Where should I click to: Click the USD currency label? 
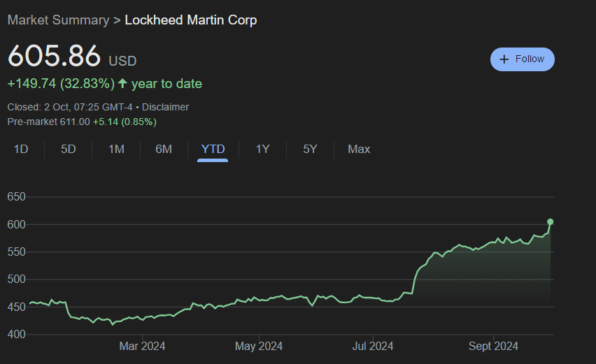point(122,61)
